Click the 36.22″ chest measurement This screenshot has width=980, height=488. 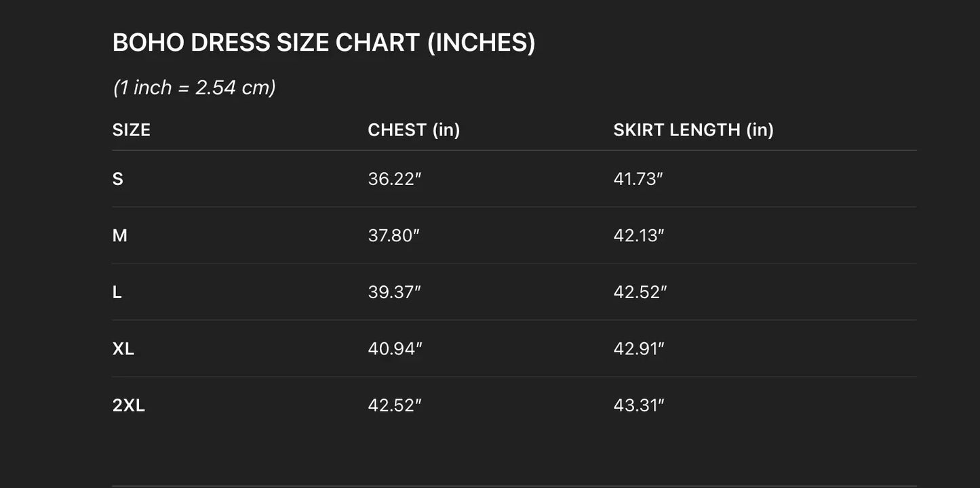(x=394, y=179)
